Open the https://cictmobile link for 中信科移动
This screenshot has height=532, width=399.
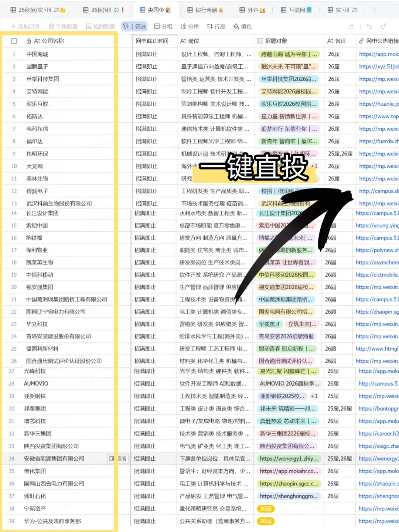377,275
